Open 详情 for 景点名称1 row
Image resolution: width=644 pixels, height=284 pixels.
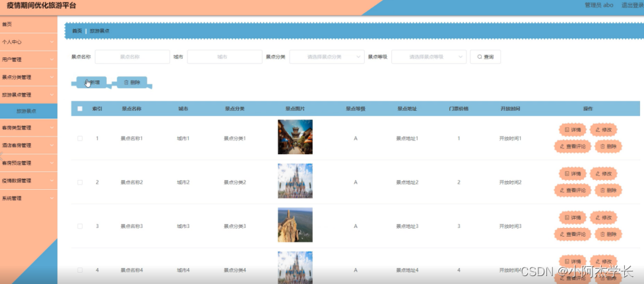point(573,130)
